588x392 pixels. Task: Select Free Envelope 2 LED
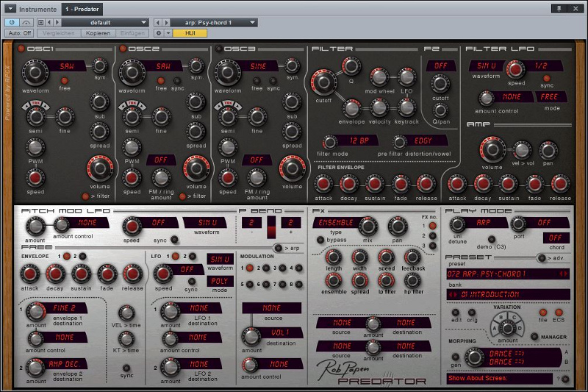82,256
